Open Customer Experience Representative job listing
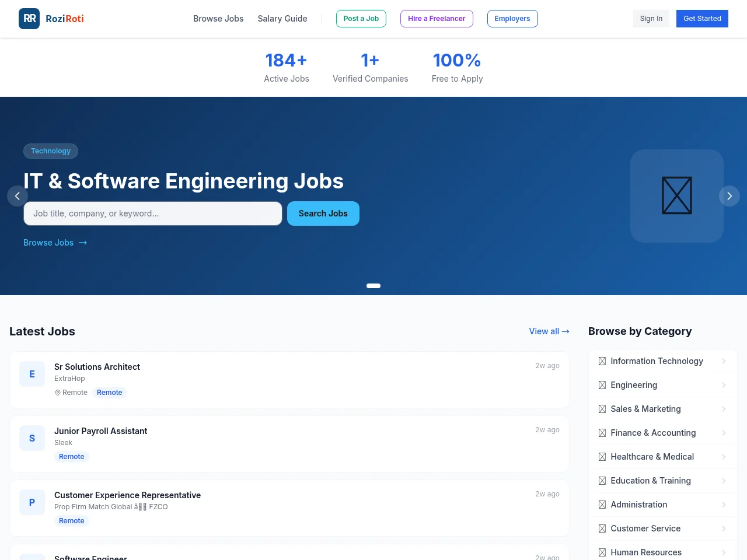This screenshot has height=560, width=747. [x=289, y=508]
